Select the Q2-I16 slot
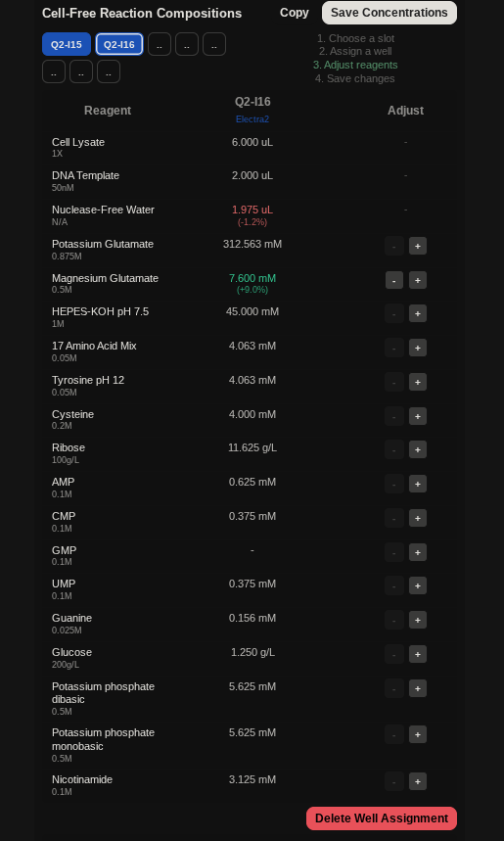 119,44
